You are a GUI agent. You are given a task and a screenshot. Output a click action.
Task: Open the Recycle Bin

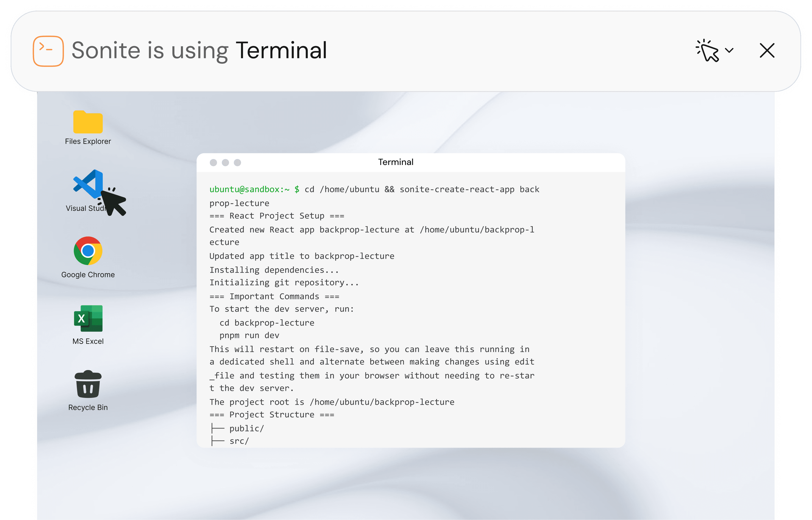pyautogui.click(x=88, y=384)
